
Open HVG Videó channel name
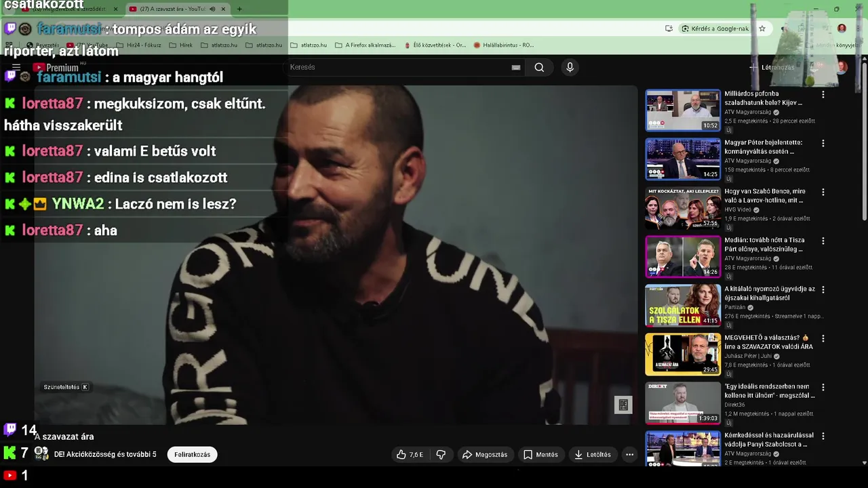click(x=738, y=209)
